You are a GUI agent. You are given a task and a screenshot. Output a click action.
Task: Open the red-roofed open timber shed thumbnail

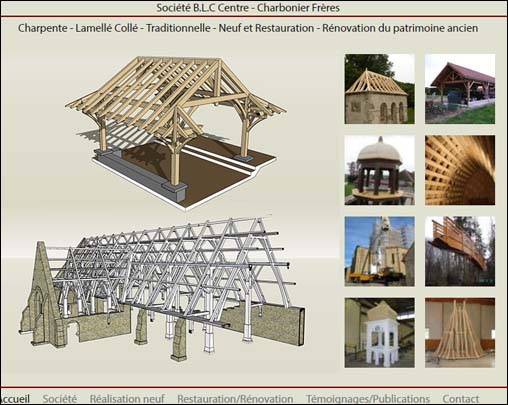click(x=460, y=89)
